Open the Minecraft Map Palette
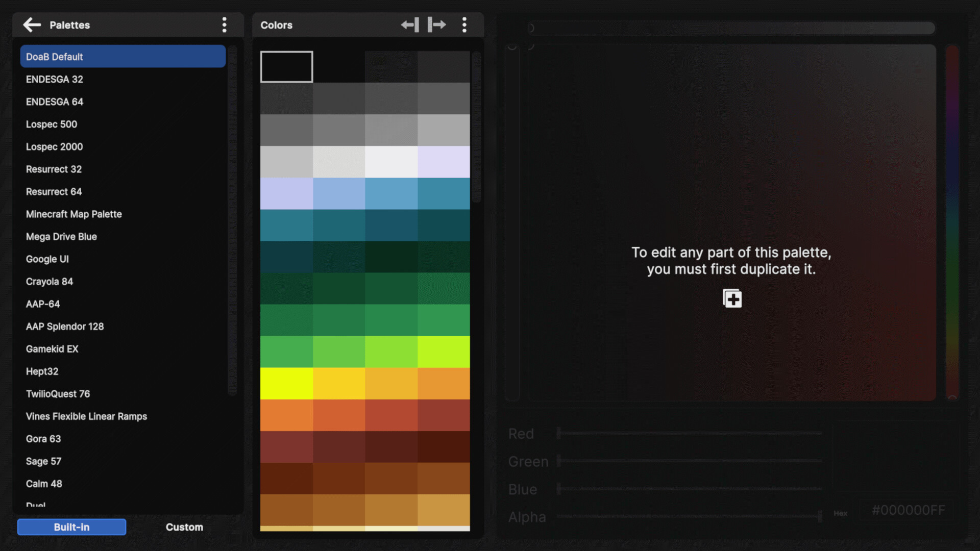This screenshot has width=980, height=551. tap(73, 214)
